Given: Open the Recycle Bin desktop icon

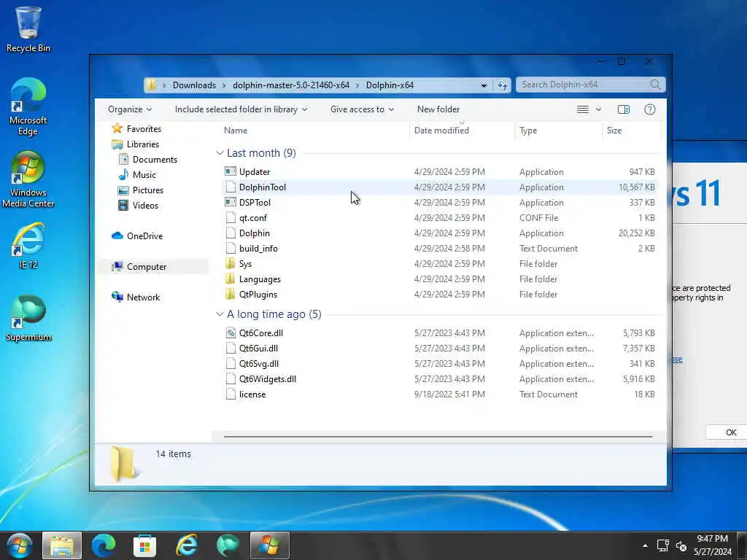Looking at the screenshot, I should pyautogui.click(x=28, y=29).
